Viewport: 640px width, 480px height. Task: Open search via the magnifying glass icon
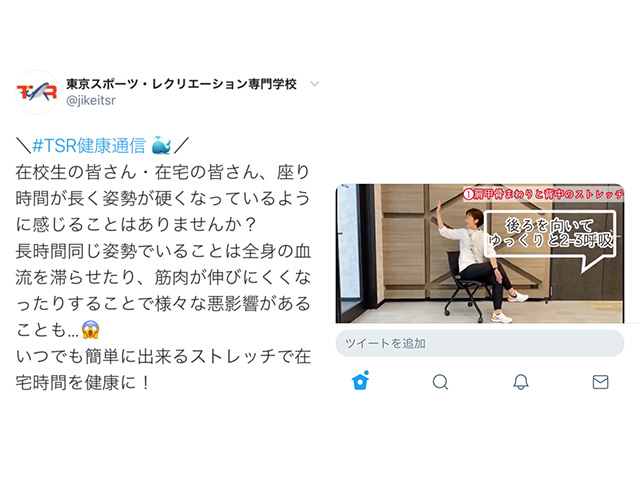(x=440, y=382)
